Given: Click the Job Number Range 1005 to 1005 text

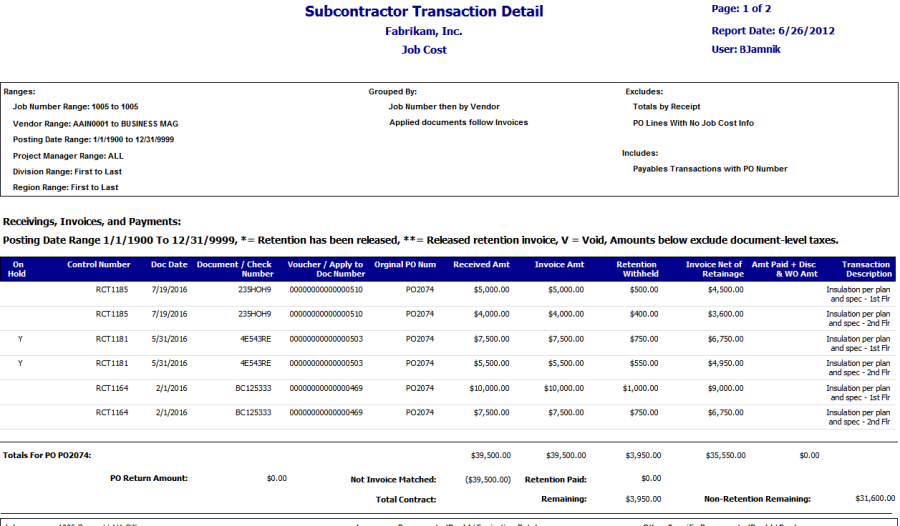Looking at the screenshot, I should coord(75,106).
